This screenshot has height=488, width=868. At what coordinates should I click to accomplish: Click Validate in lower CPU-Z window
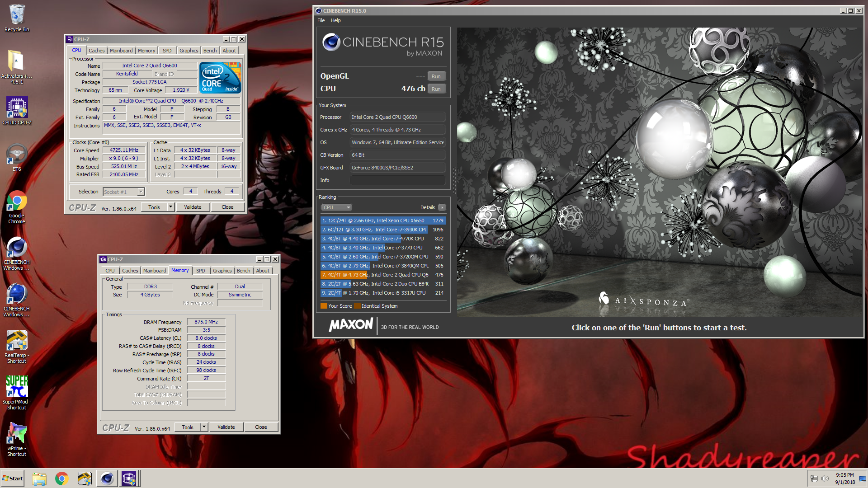[x=226, y=427]
